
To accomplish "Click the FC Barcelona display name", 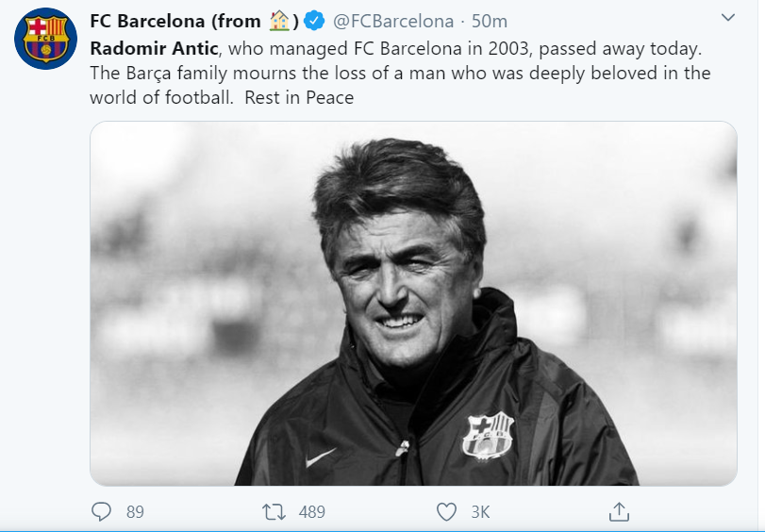I will click(x=175, y=21).
